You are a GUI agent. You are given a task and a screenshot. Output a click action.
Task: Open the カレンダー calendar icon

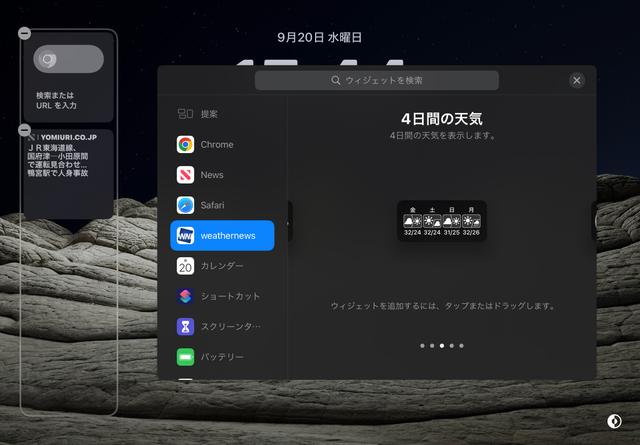click(185, 266)
